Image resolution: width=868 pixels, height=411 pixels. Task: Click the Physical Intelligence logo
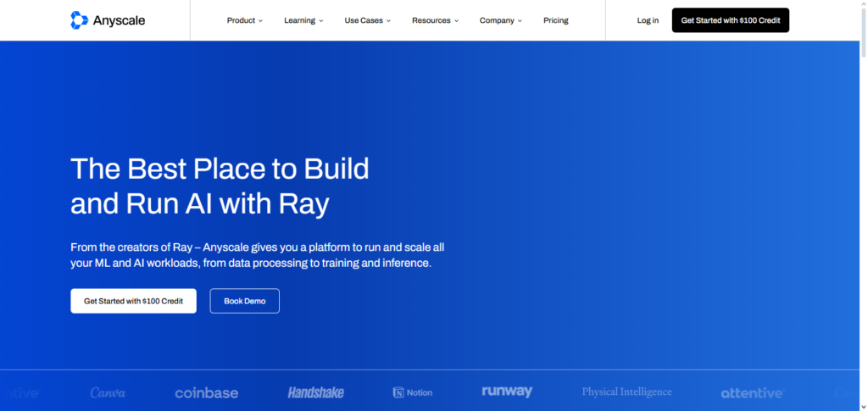(626, 392)
